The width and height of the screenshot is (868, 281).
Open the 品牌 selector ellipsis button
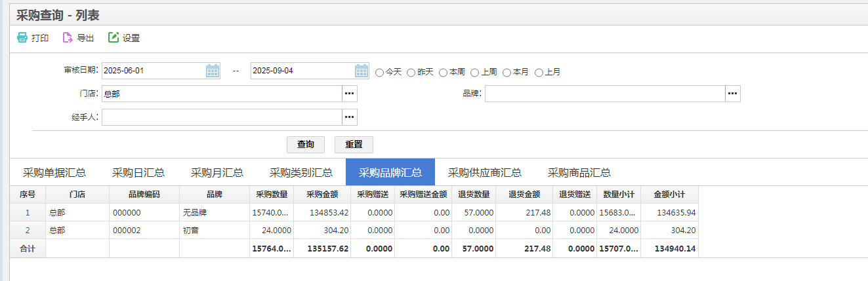click(733, 94)
